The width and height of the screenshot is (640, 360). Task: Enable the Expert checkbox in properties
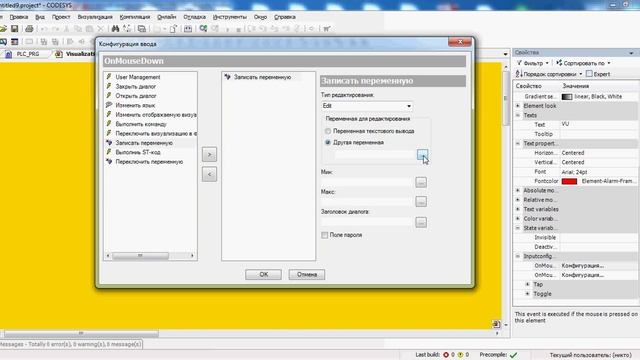coord(589,73)
